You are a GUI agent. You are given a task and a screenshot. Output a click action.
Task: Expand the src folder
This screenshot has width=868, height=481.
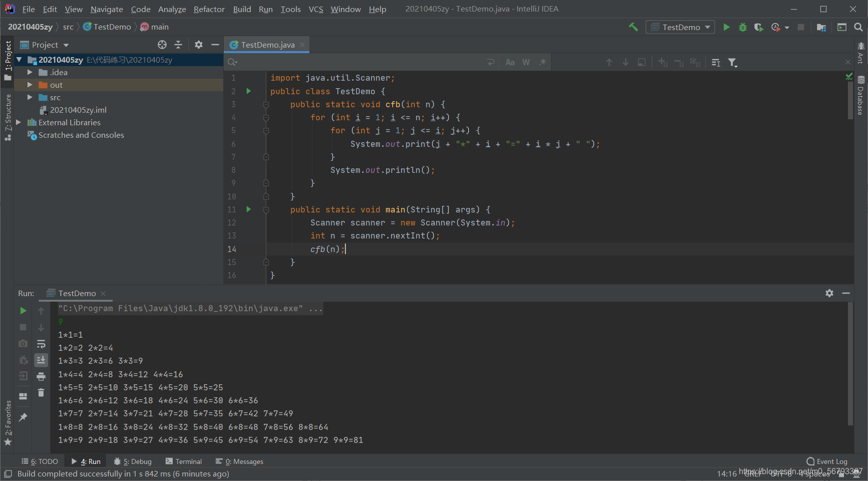[x=30, y=97]
